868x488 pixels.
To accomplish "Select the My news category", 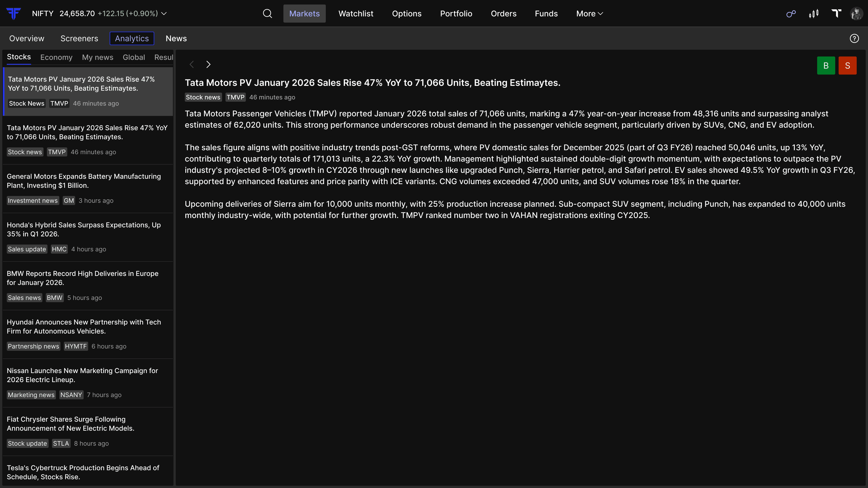I will [97, 57].
